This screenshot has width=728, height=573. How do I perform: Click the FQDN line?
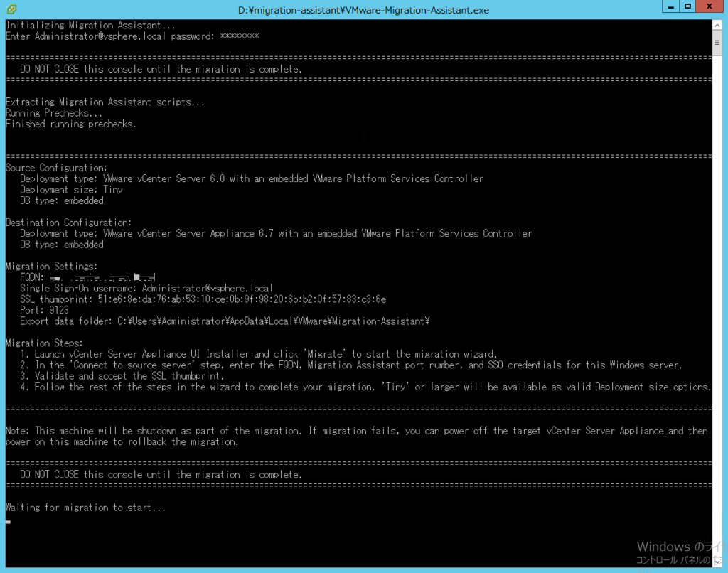coord(87,277)
